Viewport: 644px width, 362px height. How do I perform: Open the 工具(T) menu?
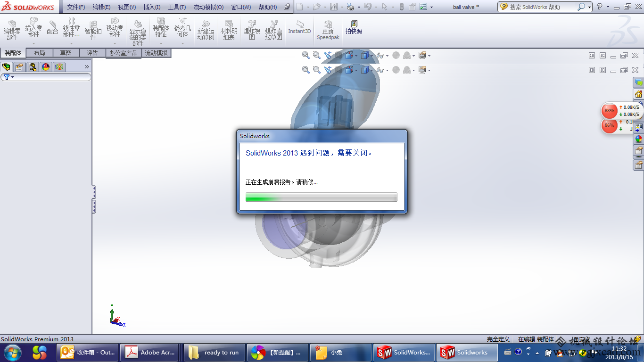click(x=177, y=7)
